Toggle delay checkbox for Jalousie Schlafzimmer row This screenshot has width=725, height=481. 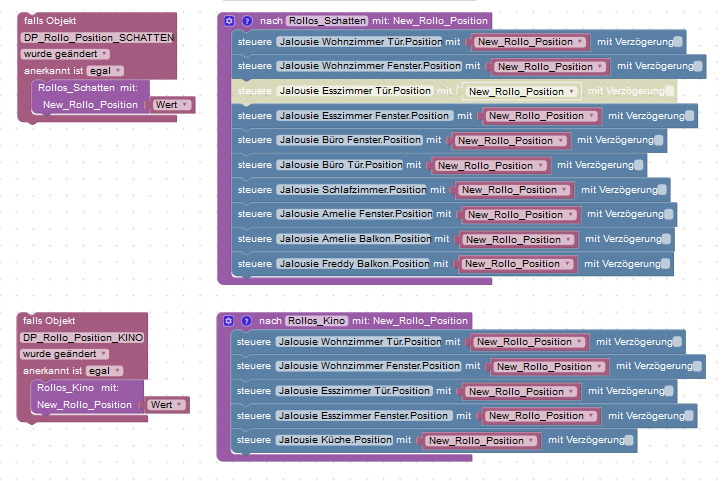[662, 190]
